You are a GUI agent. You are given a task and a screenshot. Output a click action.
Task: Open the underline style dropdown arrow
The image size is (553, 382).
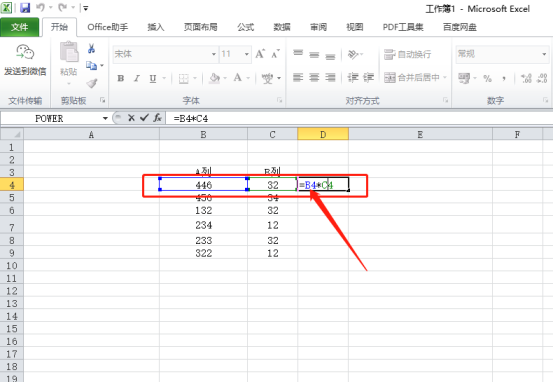tap(164, 78)
